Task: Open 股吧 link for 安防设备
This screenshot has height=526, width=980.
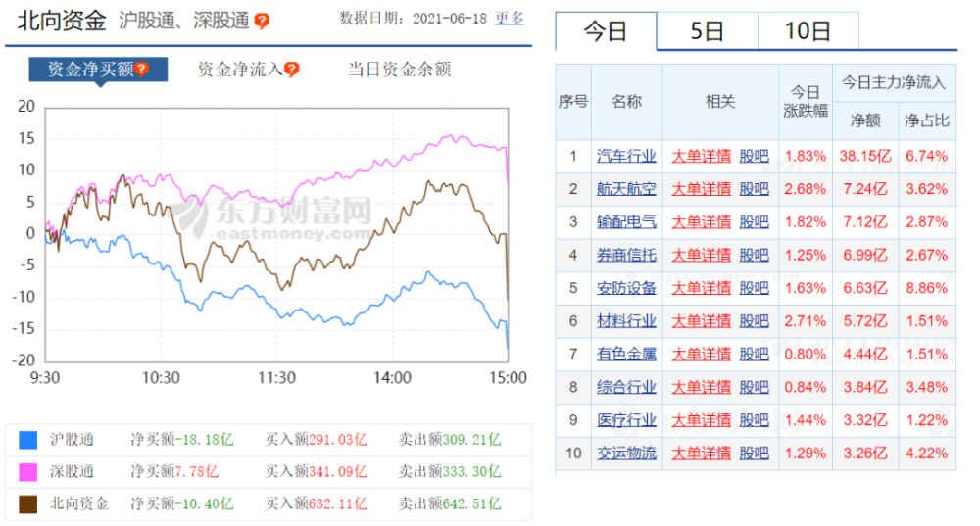Action: [x=754, y=288]
